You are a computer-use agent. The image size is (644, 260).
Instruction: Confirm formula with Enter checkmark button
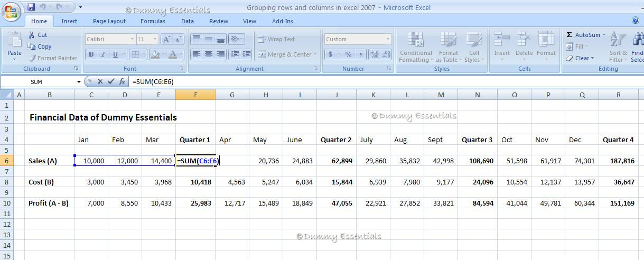click(111, 81)
